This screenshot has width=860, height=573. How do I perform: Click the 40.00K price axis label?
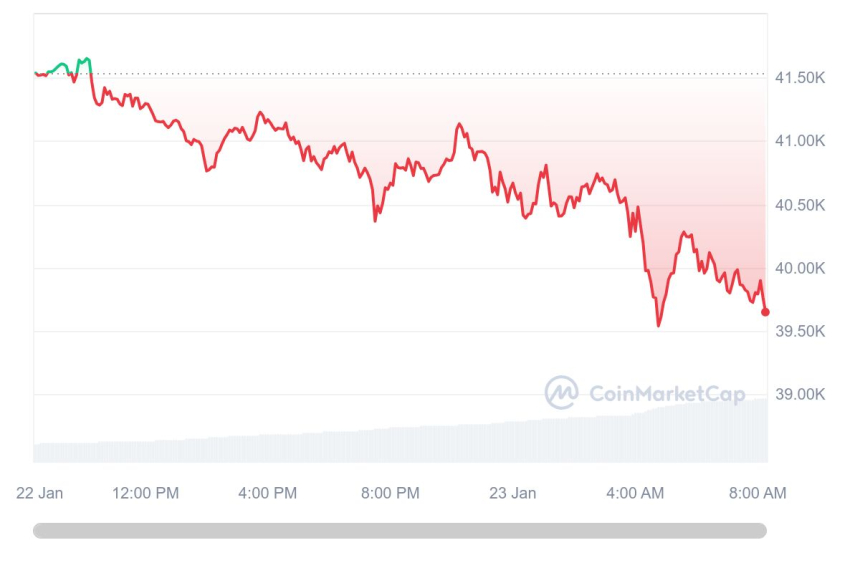pos(799,268)
